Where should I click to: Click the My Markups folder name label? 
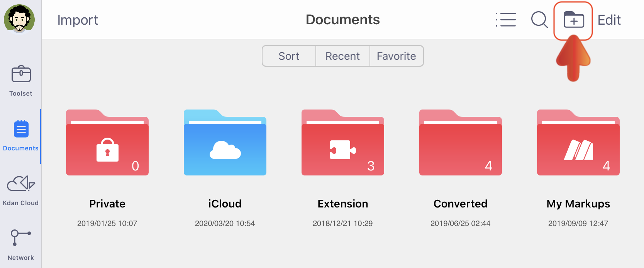578,204
